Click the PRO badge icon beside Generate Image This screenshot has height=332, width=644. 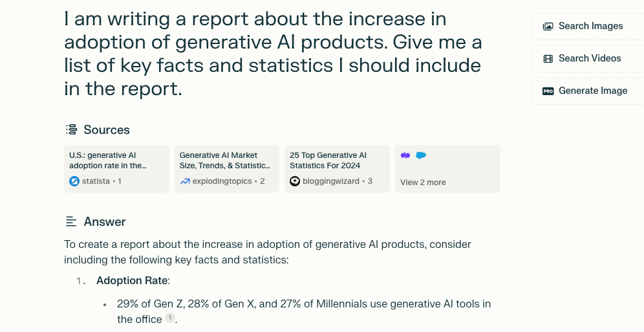click(x=548, y=91)
